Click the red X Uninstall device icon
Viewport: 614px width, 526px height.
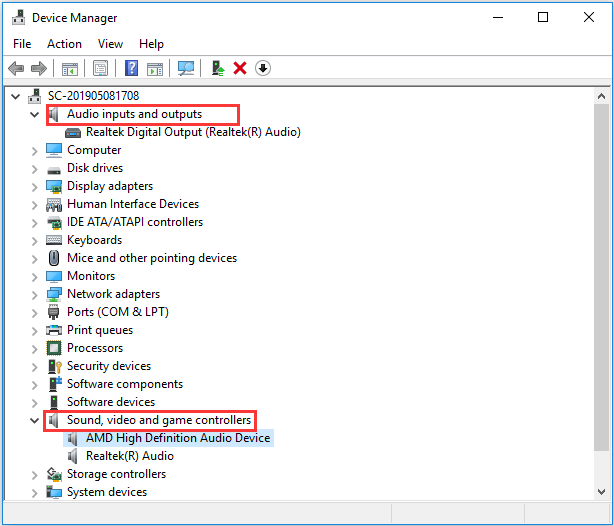240,68
